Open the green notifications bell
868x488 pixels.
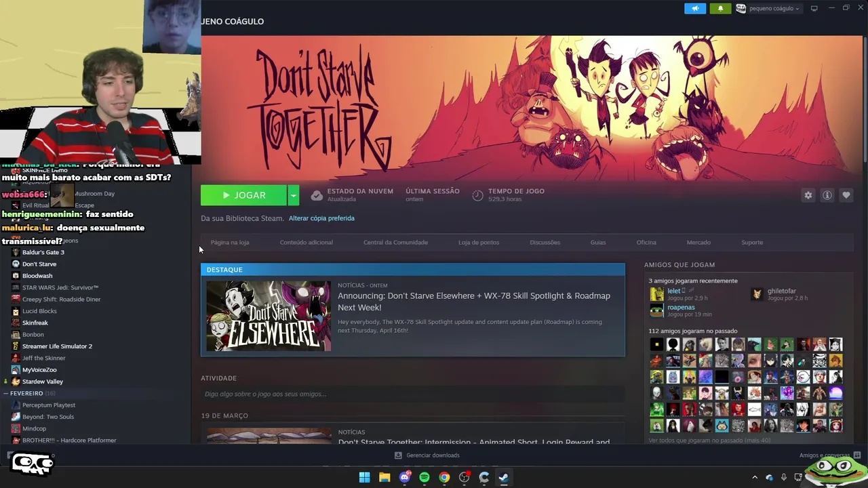720,8
